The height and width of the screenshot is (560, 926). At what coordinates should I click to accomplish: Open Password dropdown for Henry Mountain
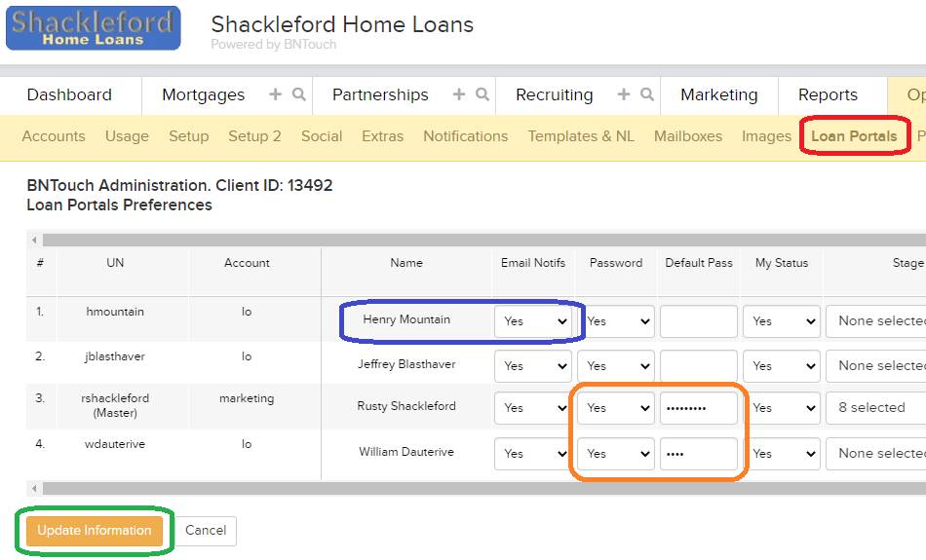(x=616, y=321)
